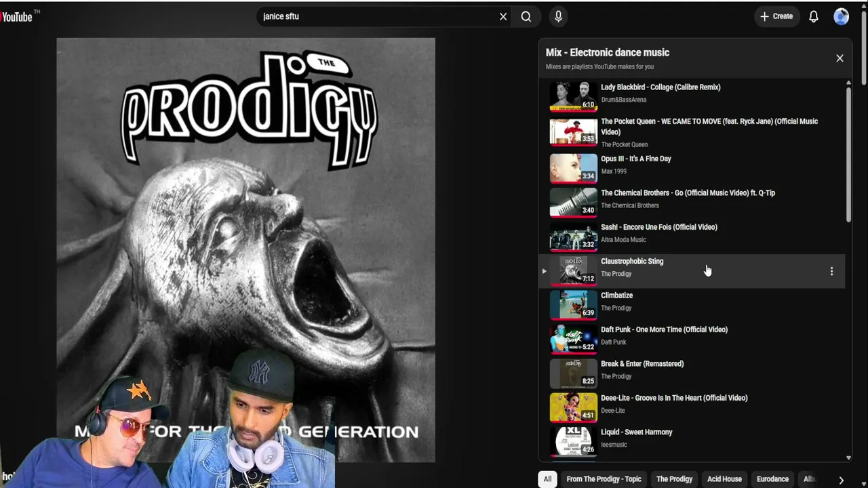Start voice search with microphone

[x=558, y=16]
